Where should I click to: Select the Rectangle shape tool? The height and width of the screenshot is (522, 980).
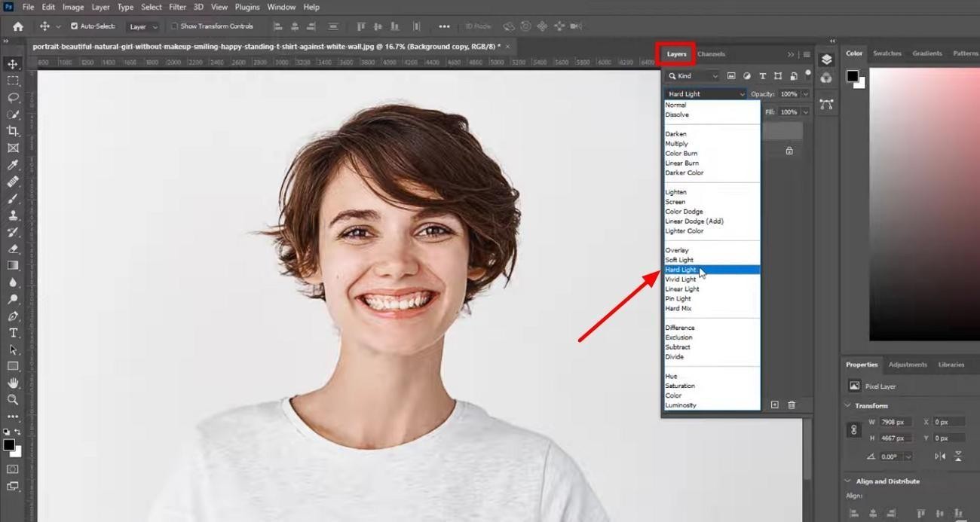pyautogui.click(x=13, y=366)
